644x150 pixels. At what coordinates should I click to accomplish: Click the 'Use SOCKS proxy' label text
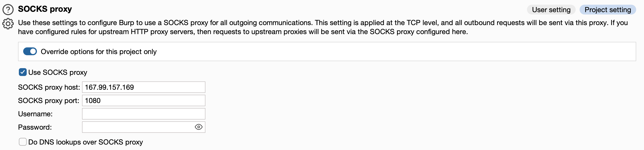pos(58,72)
